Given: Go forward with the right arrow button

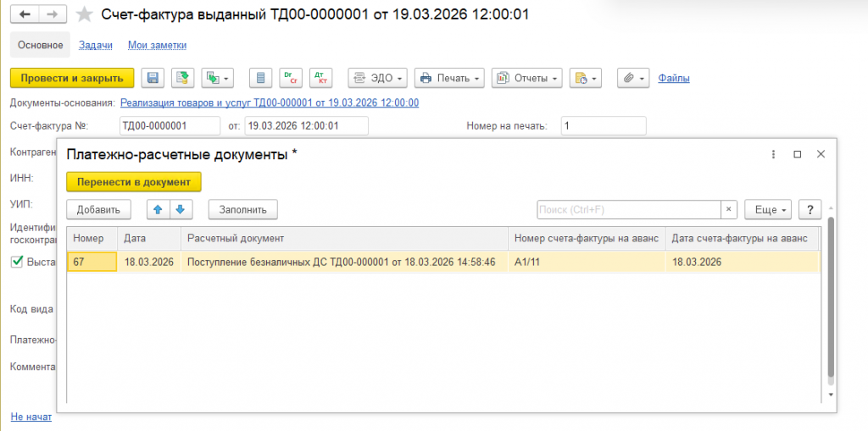Looking at the screenshot, I should (x=53, y=14).
